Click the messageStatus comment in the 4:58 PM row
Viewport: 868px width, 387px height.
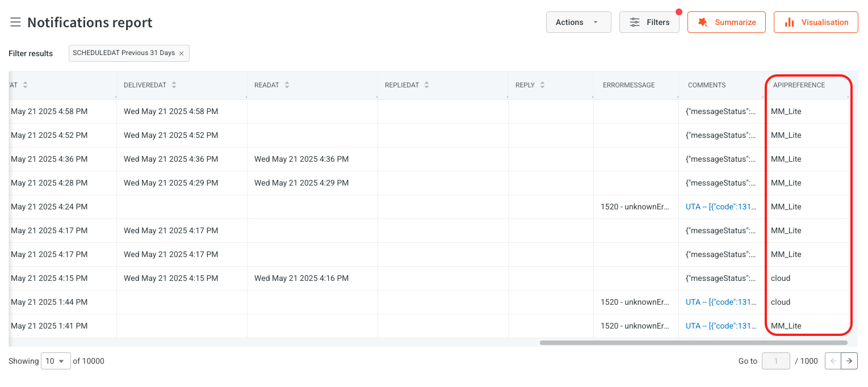(x=721, y=111)
